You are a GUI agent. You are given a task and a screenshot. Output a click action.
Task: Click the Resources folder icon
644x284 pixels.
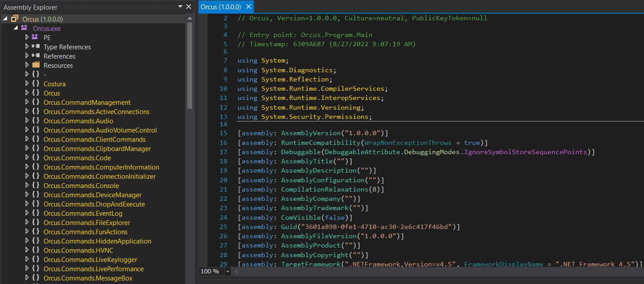(x=36, y=65)
